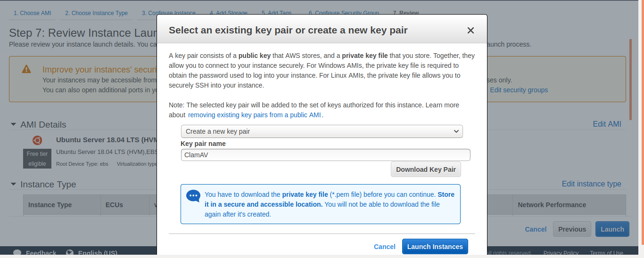Click the Previous button on review page
Screen dimensions: 644x258
[x=572, y=229]
